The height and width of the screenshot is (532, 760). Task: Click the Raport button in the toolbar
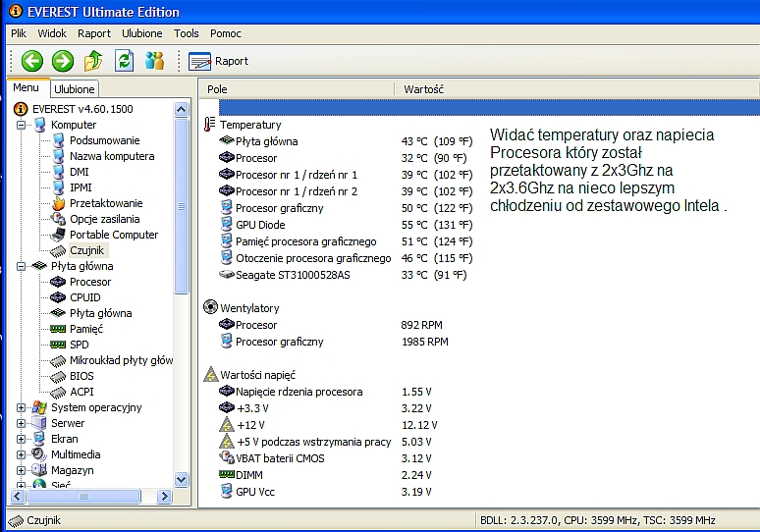pyautogui.click(x=219, y=61)
